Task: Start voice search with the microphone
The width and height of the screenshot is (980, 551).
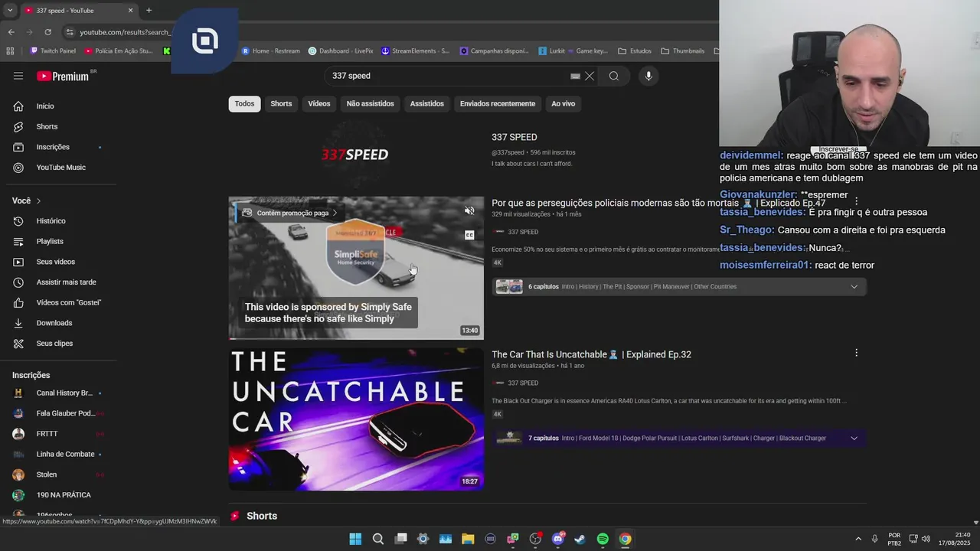Action: [x=648, y=76]
